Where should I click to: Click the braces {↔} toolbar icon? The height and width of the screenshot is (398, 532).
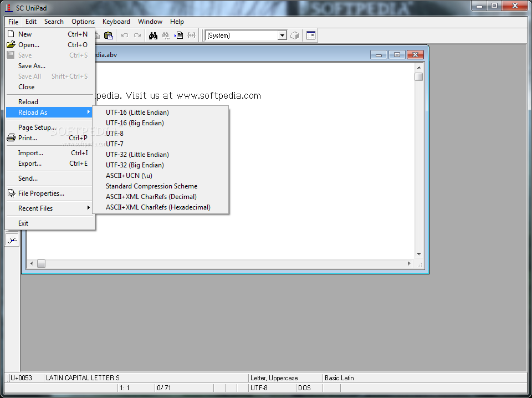point(192,35)
